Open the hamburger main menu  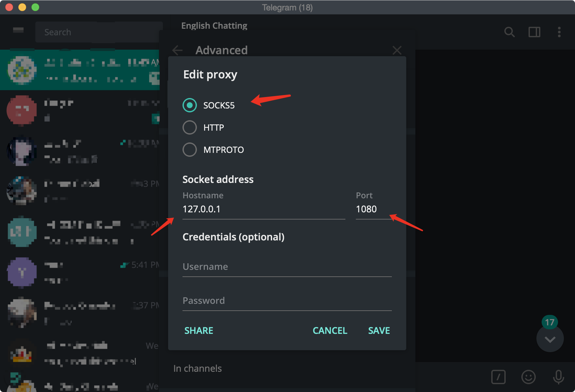[18, 30]
